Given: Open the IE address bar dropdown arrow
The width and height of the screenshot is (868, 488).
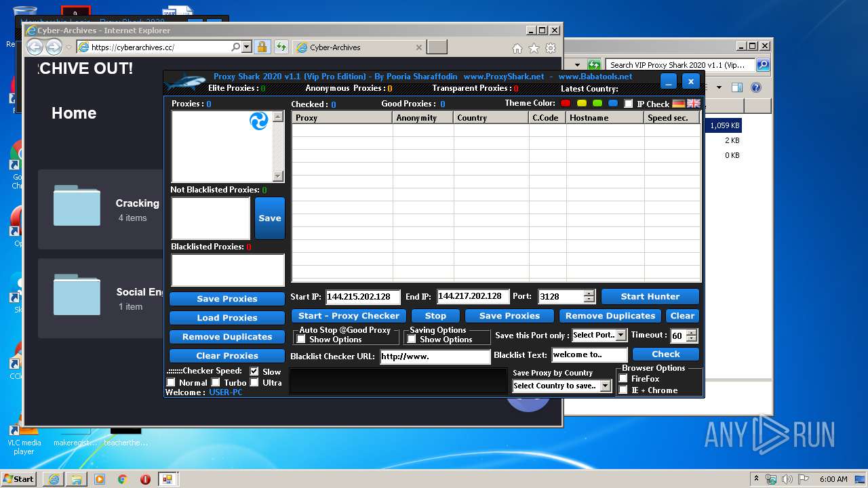Looking at the screenshot, I should pyautogui.click(x=246, y=47).
